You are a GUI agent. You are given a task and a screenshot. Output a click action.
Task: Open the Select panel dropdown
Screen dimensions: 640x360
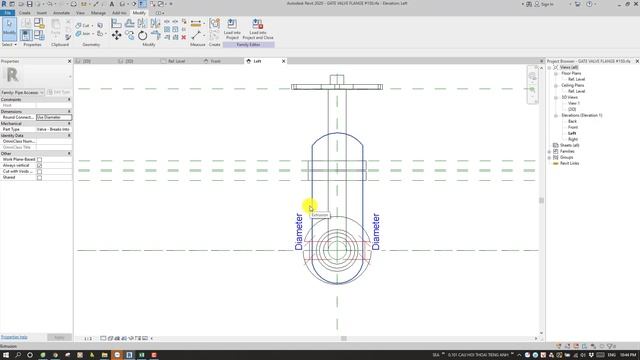pyautogui.click(x=9, y=44)
